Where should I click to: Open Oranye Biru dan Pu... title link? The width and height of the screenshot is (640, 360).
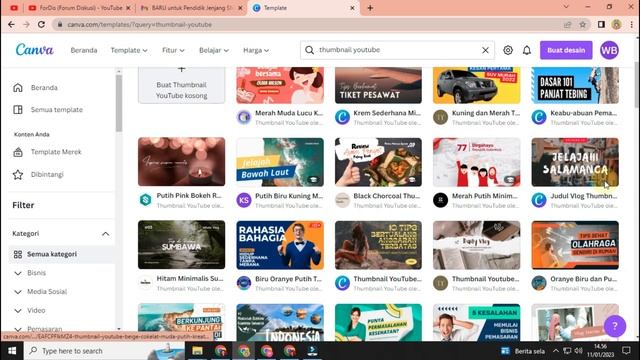(584, 279)
